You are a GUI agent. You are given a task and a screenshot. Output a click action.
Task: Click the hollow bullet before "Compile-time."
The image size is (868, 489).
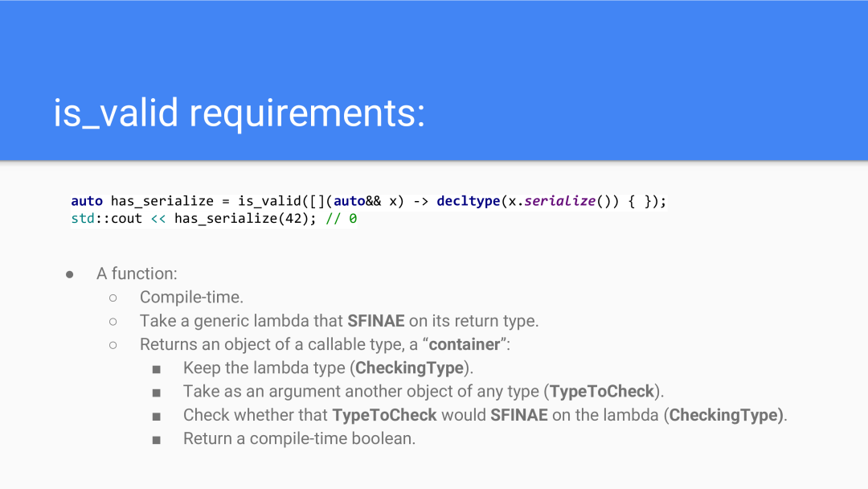point(113,298)
